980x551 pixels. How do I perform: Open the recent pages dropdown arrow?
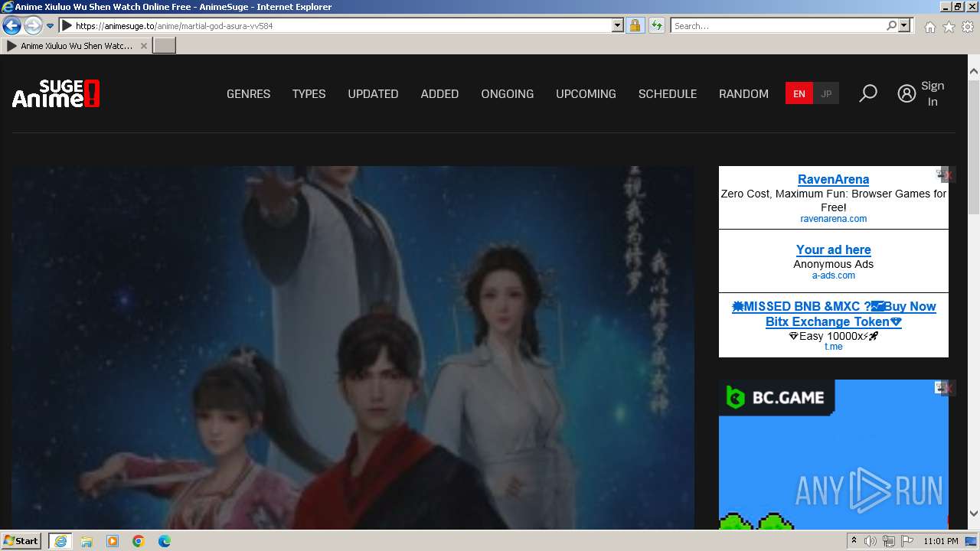pos(50,25)
